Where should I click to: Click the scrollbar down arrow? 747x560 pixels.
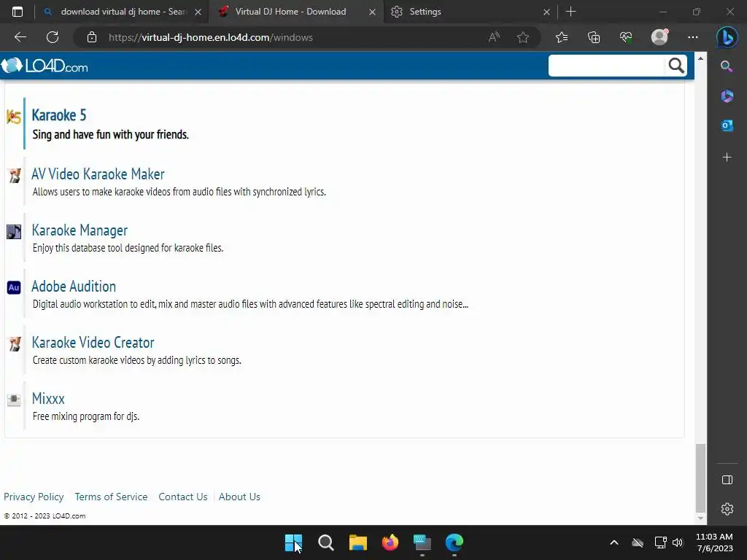[700, 518]
